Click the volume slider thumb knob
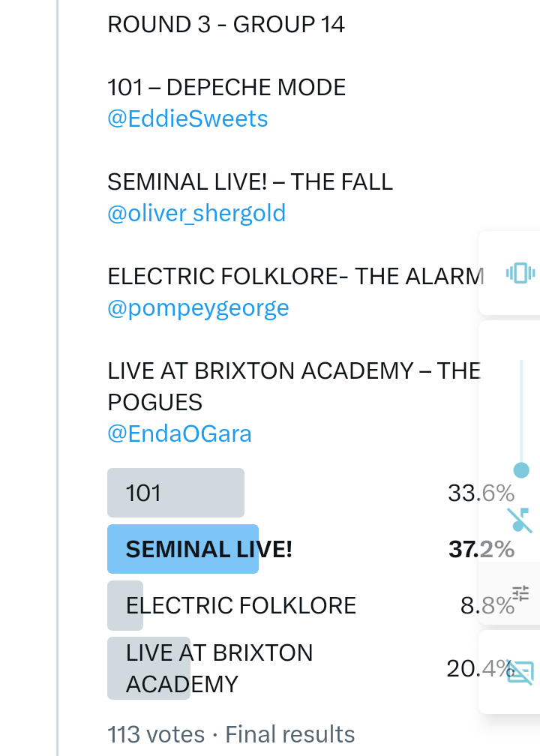Viewport: 540px width, 756px height. click(x=521, y=470)
